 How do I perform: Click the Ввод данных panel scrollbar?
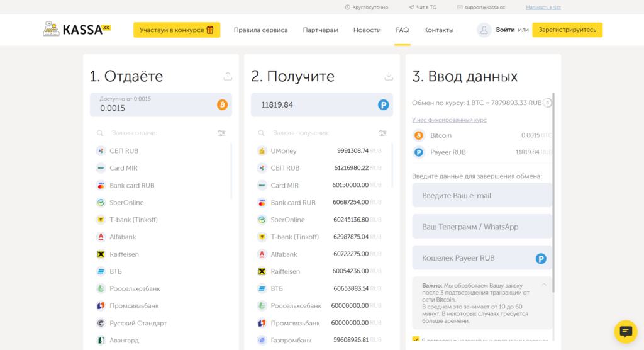[553, 193]
